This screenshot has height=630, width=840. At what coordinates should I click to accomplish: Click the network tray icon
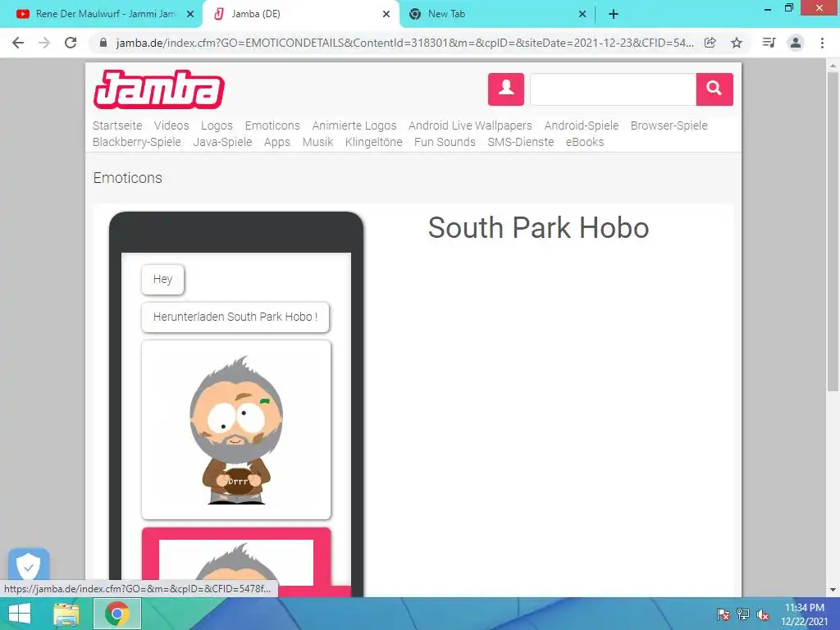743,614
